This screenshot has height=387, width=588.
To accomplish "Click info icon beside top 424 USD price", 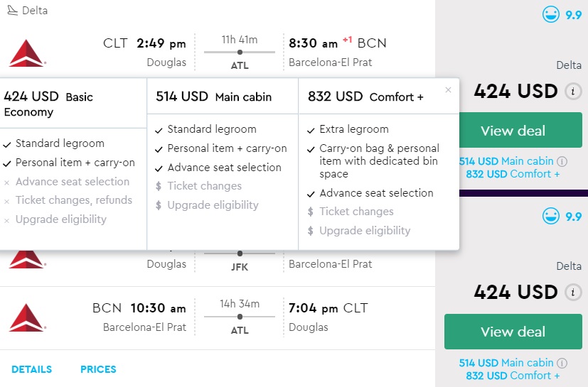I will click(x=572, y=92).
